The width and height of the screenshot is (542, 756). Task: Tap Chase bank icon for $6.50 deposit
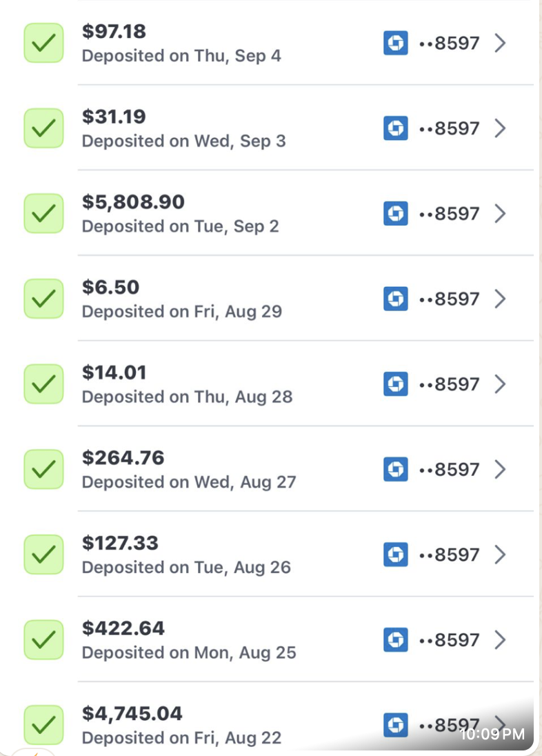point(395,299)
